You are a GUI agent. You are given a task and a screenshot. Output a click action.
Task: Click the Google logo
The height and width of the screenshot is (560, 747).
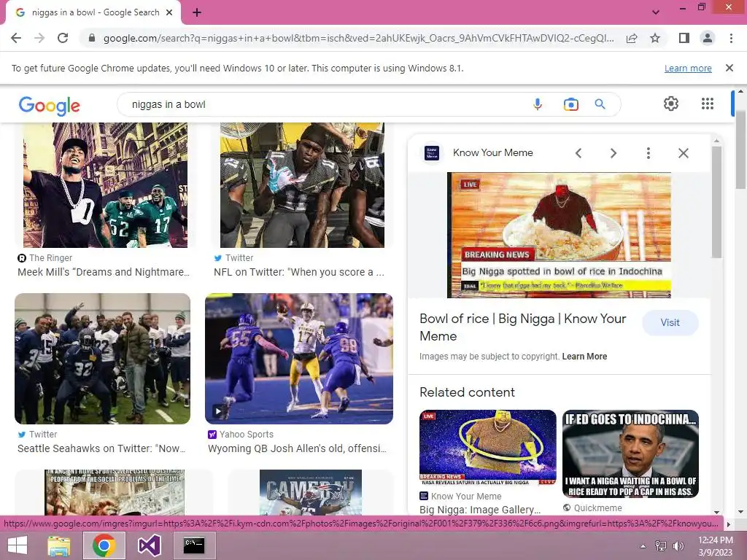[x=50, y=105]
